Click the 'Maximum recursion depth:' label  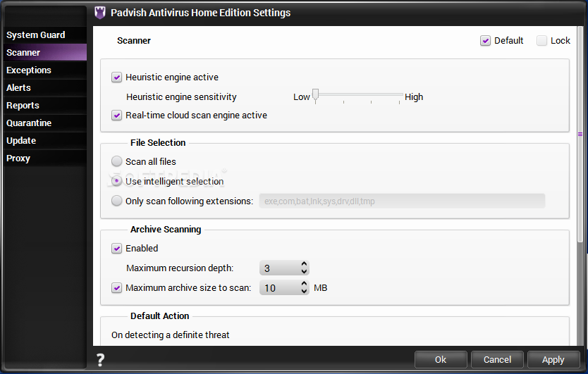coord(180,268)
